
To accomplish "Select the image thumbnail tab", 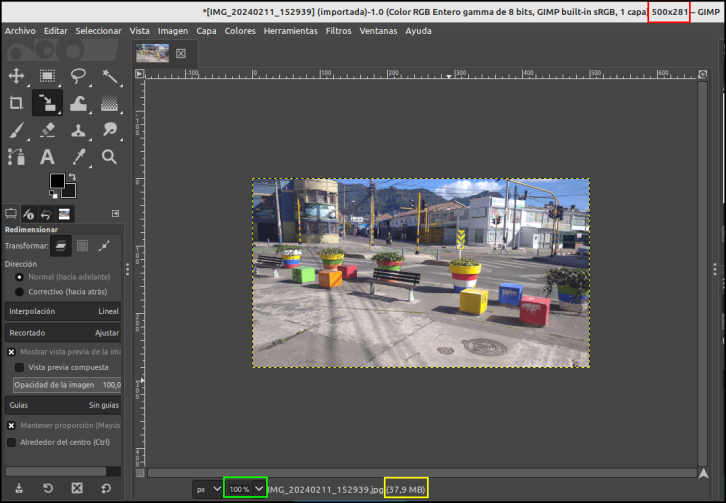I will (x=152, y=53).
